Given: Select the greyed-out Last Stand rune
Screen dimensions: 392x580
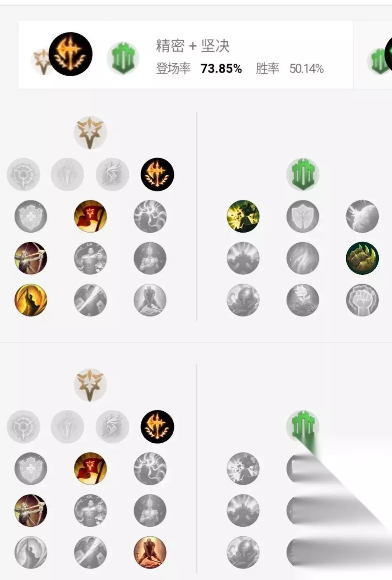Looking at the screenshot, I should [150, 300].
